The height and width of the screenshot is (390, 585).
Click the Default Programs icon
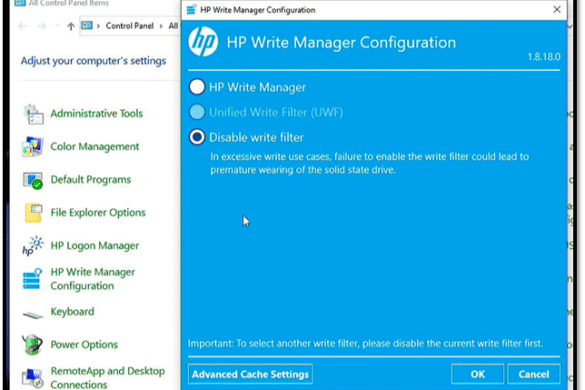[33, 180]
